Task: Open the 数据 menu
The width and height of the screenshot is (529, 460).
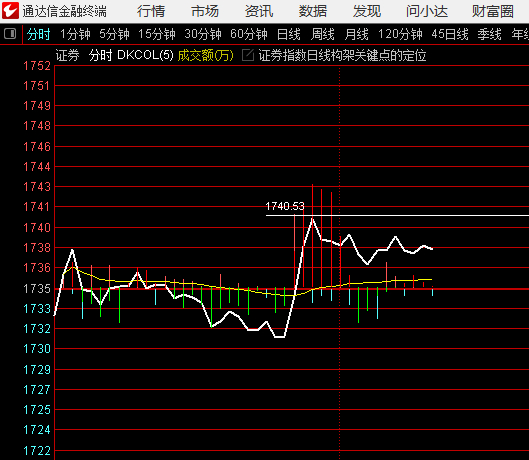Action: point(313,11)
